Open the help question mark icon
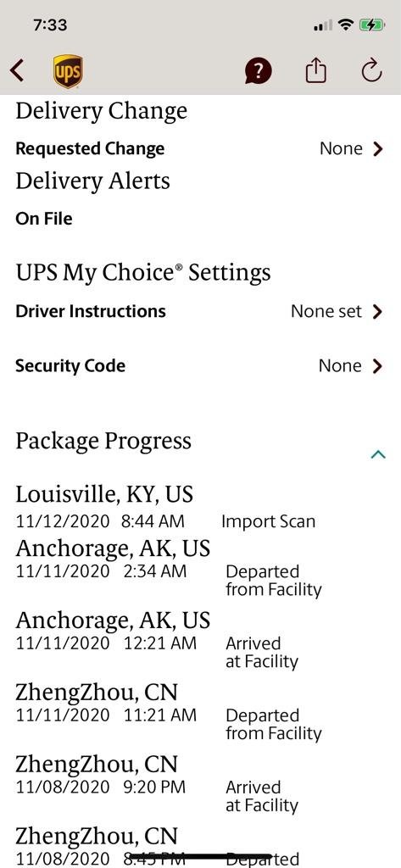This screenshot has width=401, height=868. coord(259,71)
